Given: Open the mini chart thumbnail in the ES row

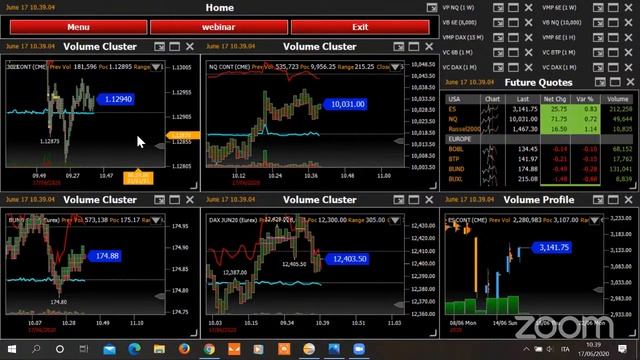Looking at the screenshot, I should point(490,109).
